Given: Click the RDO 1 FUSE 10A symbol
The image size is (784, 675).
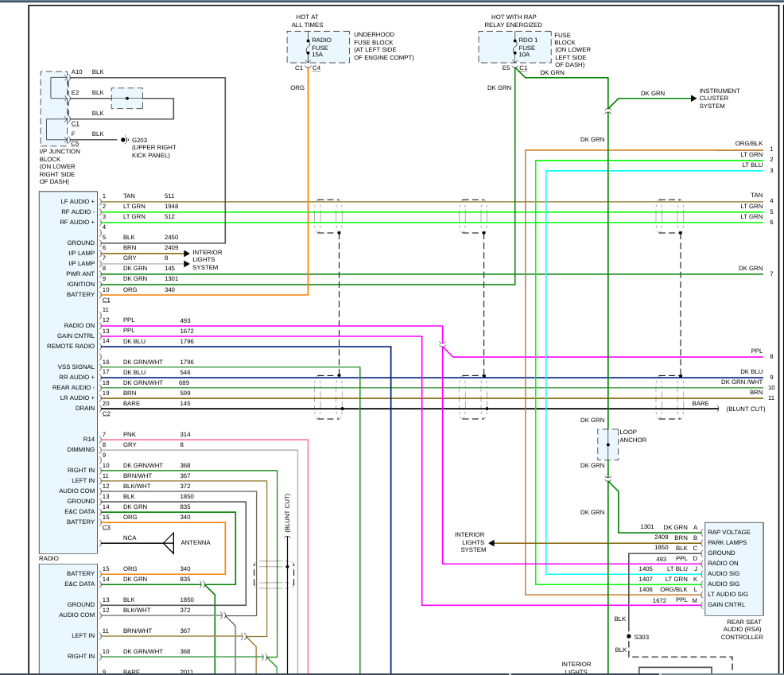Looking at the screenshot, I should tap(515, 48).
